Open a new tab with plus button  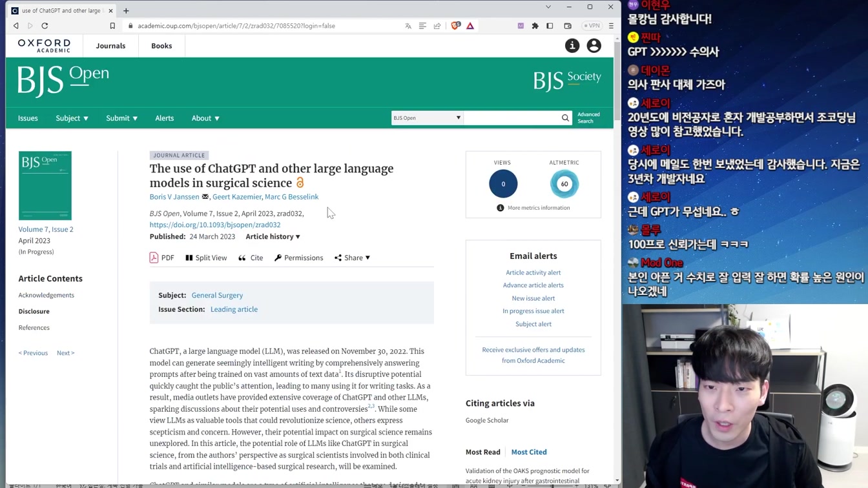tap(126, 10)
